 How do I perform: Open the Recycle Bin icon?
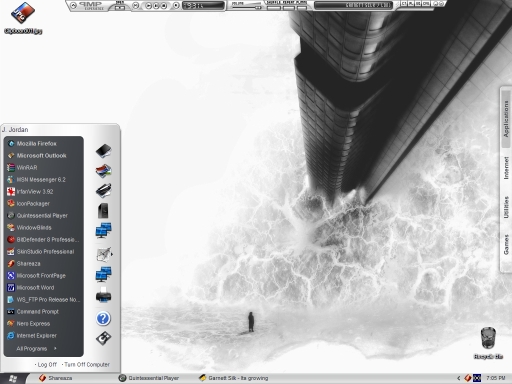click(x=488, y=343)
